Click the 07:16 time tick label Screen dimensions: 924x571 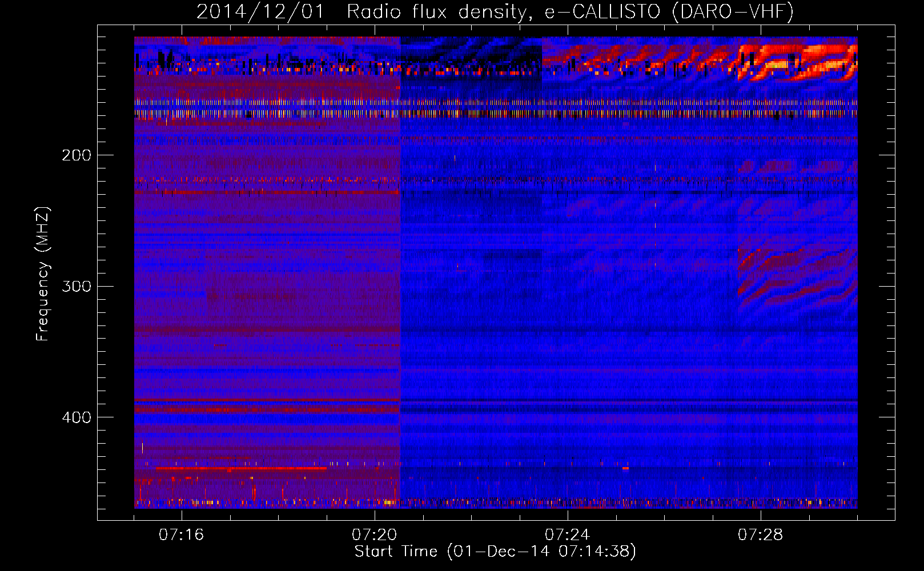coord(181,535)
